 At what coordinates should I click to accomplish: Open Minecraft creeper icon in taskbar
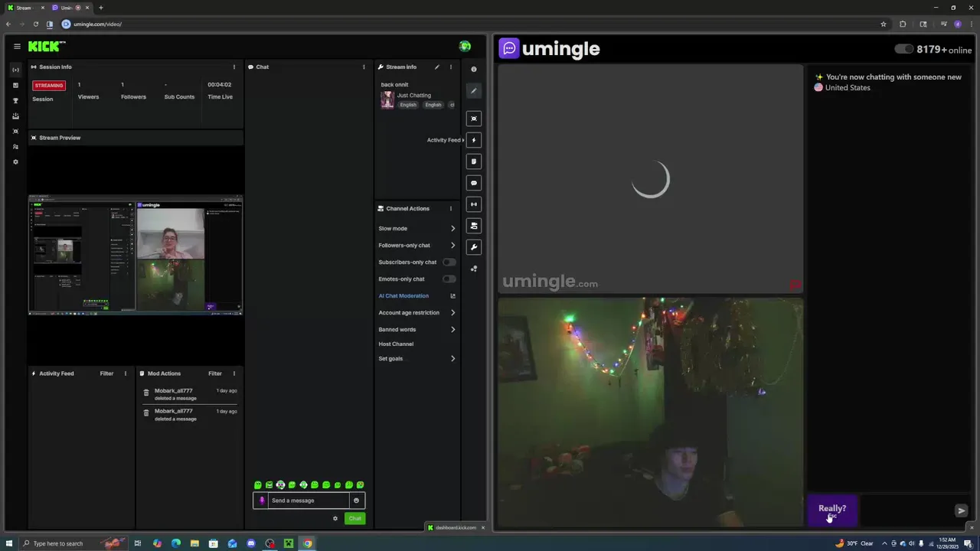(289, 543)
